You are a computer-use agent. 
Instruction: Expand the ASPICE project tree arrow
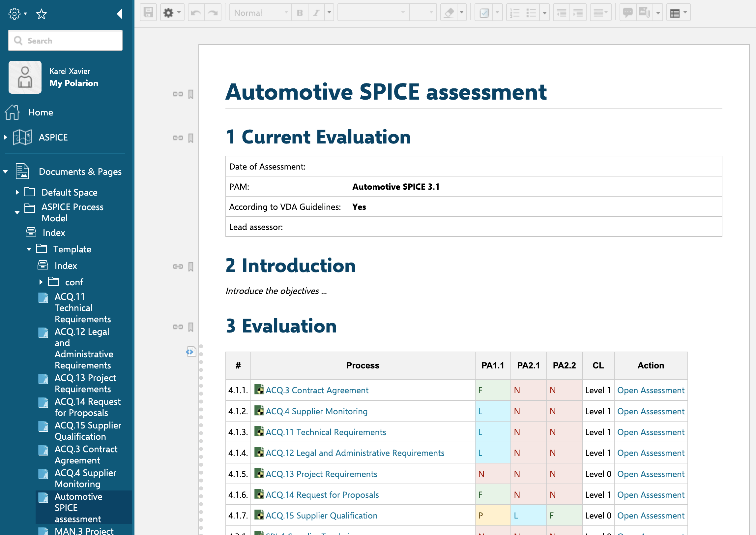[x=6, y=137]
